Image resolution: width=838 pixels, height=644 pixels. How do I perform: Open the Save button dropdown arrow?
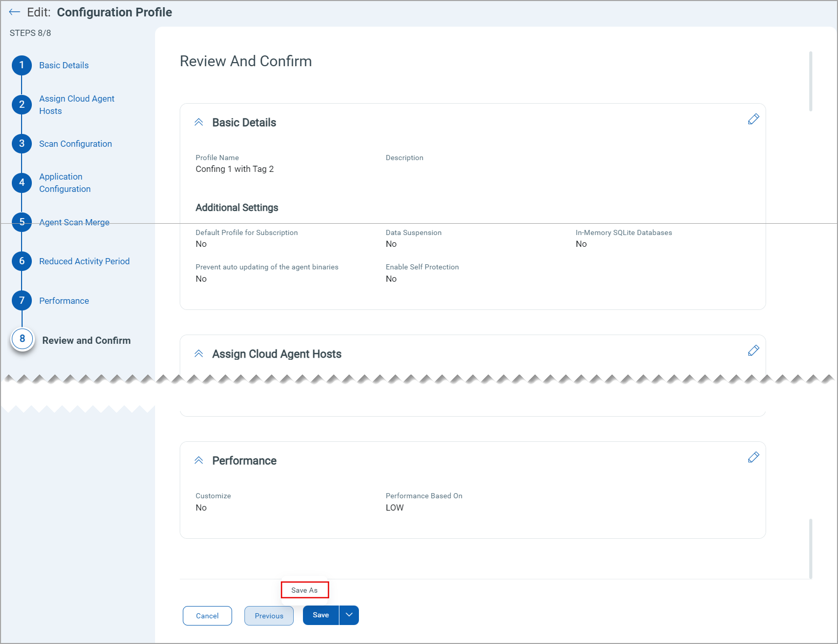[349, 615]
